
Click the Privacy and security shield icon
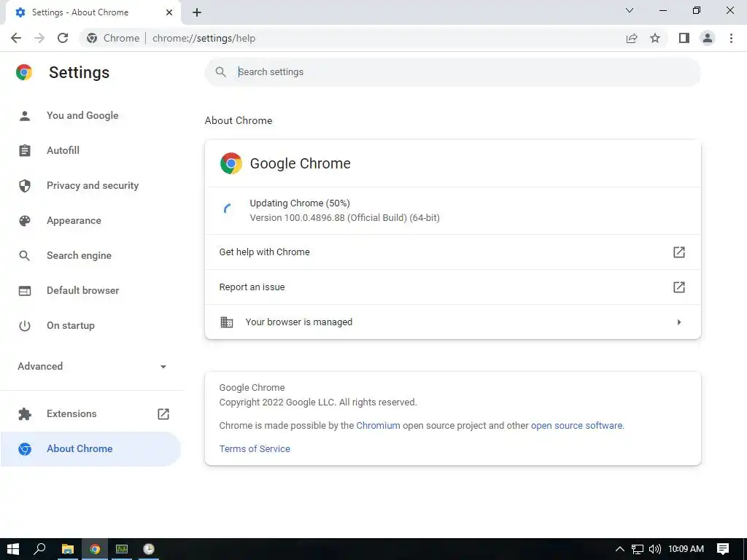(25, 186)
